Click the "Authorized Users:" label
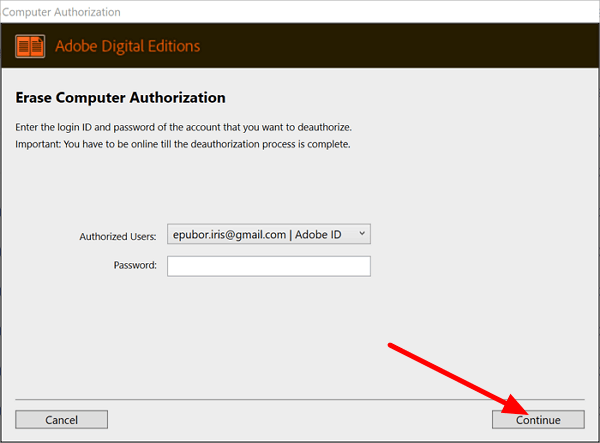This screenshot has width=600, height=443. 118,237
